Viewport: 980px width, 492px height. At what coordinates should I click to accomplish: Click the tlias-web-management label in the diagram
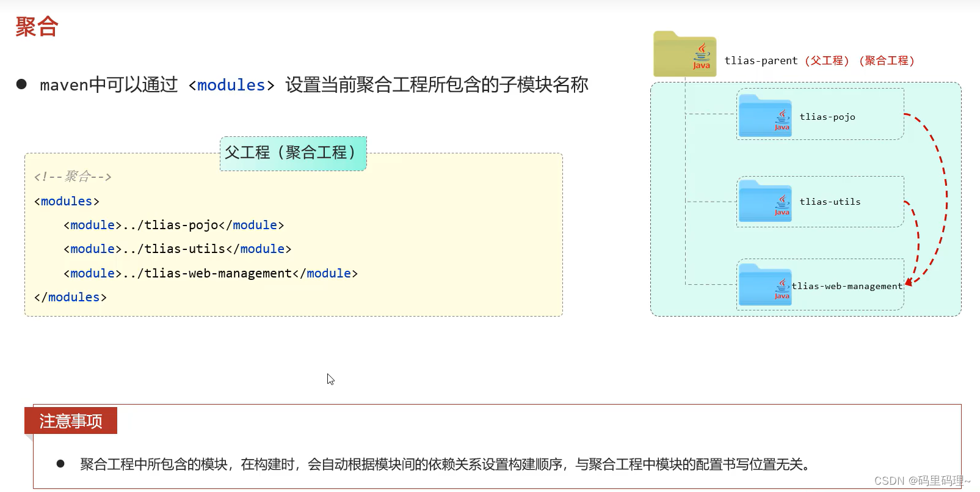pos(847,286)
